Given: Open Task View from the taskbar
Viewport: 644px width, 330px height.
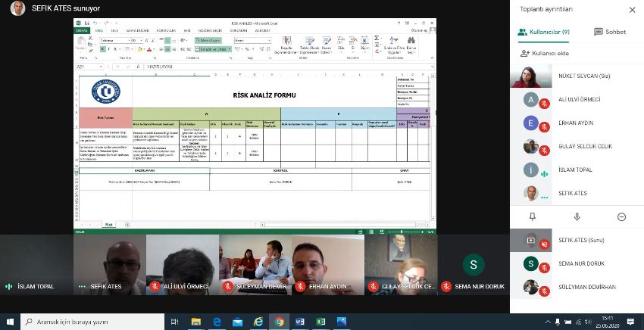Looking at the screenshot, I should click(174, 322).
